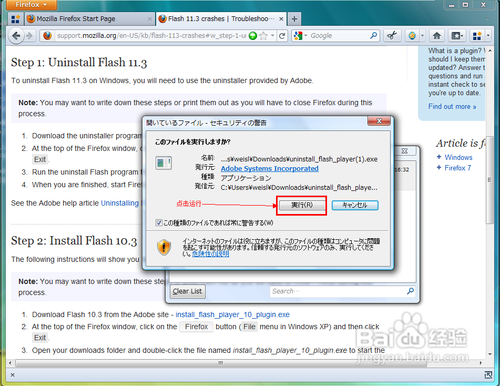Click the Find out more link in sidebar
Image resolution: width=500 pixels, height=386 pixels.
[x=452, y=107]
